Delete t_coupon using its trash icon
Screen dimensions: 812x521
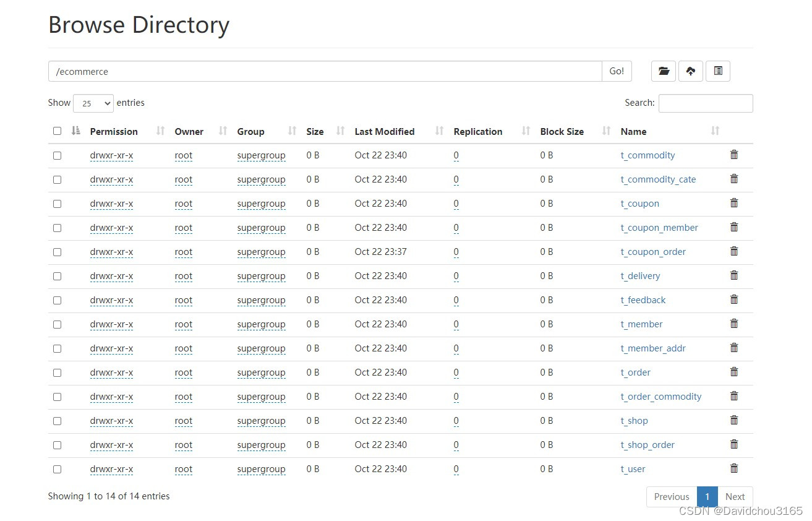pos(734,203)
